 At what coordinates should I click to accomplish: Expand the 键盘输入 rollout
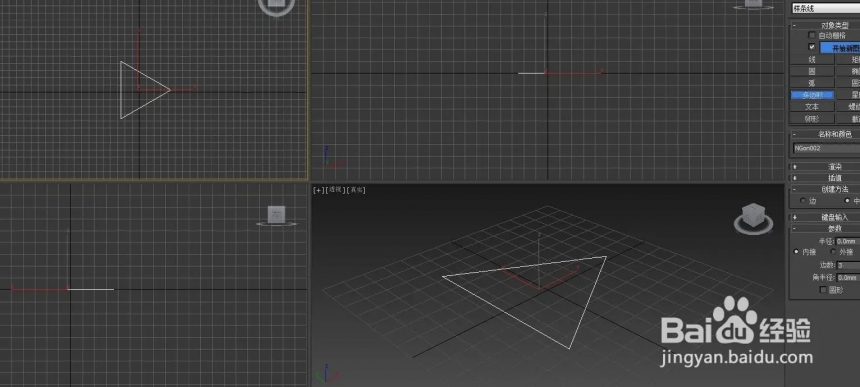[x=825, y=217]
